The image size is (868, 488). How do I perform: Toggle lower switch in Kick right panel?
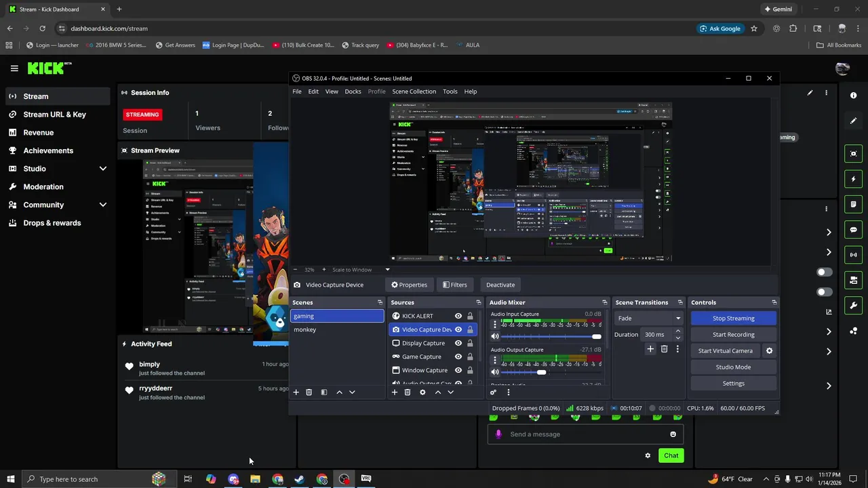point(825,292)
